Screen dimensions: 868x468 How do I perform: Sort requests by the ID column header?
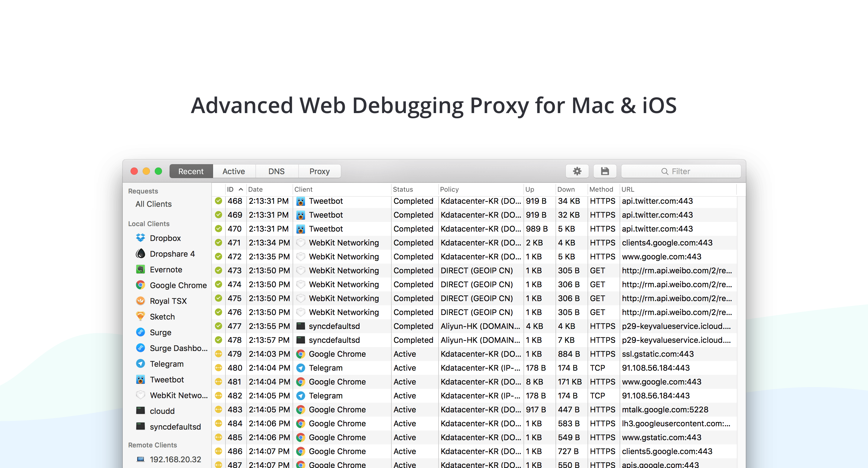click(235, 190)
